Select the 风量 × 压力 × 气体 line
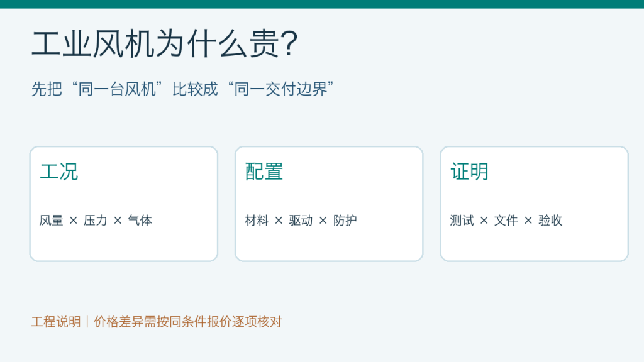The height and width of the screenshot is (362, 644). point(96,221)
